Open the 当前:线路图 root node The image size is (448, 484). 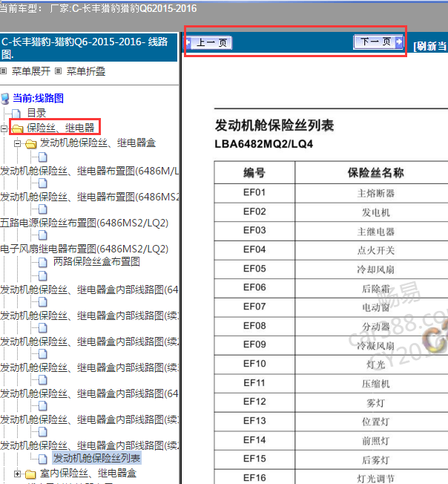tap(38, 98)
